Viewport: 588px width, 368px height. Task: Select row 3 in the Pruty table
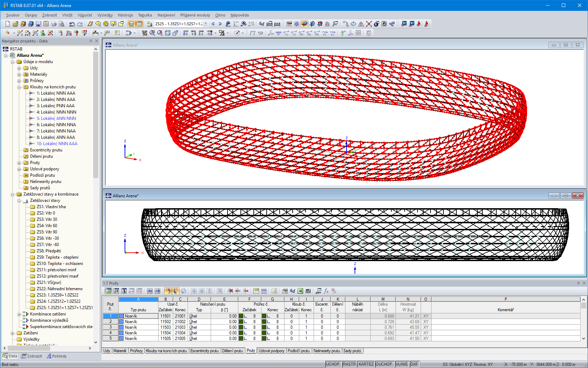pos(110,327)
